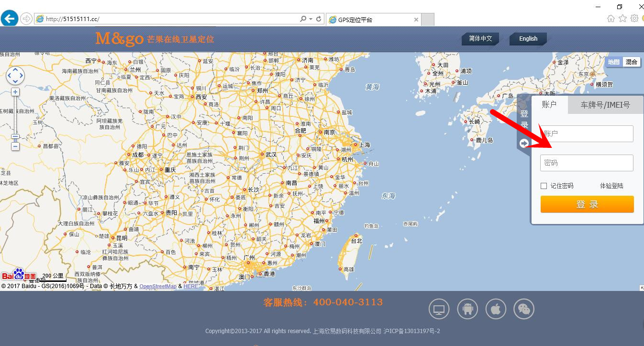Open the Favorites star icon
The height and width of the screenshot is (346, 644).
(622, 19)
